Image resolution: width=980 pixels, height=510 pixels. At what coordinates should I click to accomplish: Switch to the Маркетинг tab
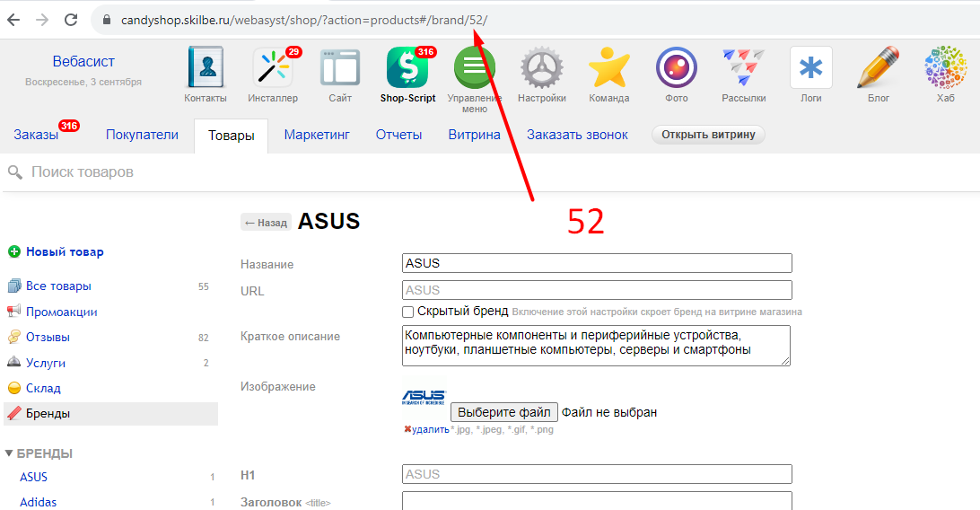[317, 135]
